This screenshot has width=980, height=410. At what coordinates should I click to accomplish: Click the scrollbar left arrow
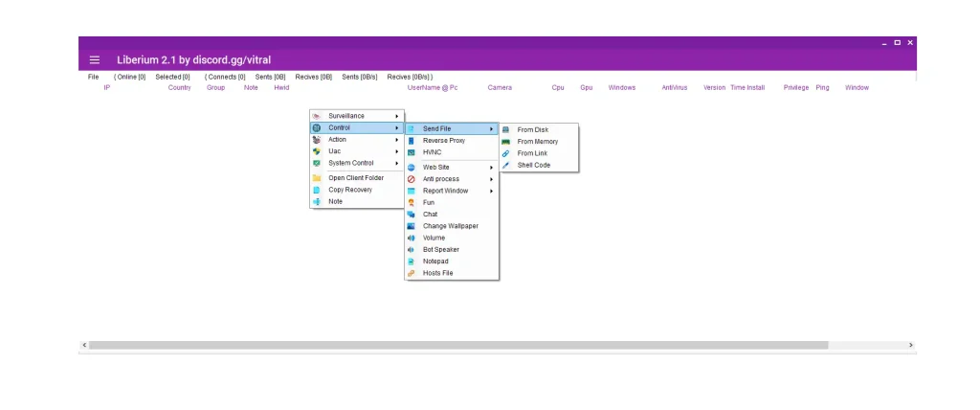coord(84,345)
